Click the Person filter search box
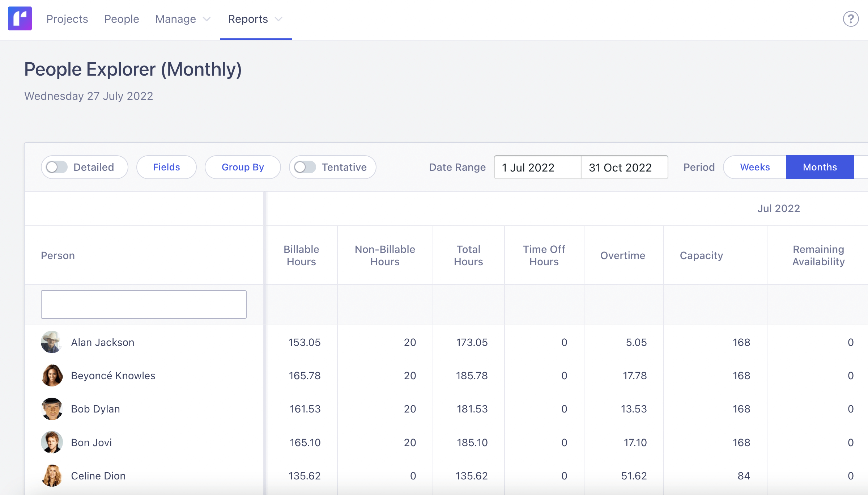The width and height of the screenshot is (868, 495). pos(144,304)
